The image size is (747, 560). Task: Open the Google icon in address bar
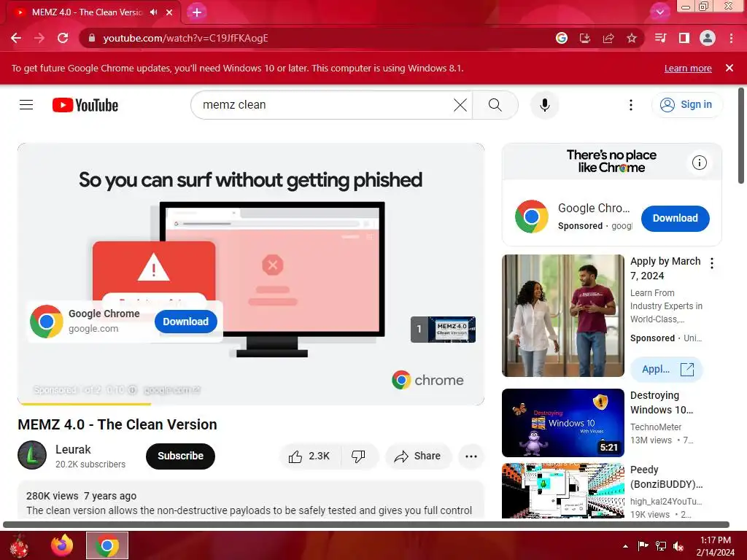click(562, 38)
